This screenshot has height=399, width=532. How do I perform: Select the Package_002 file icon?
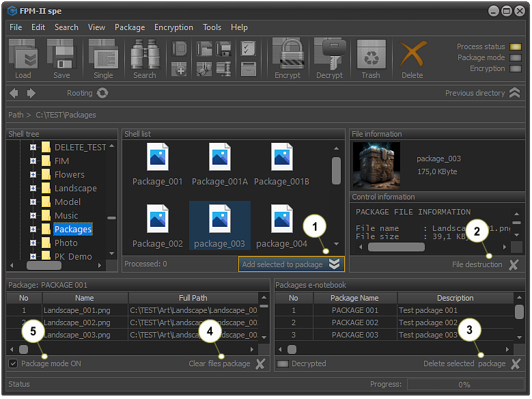pos(158,219)
